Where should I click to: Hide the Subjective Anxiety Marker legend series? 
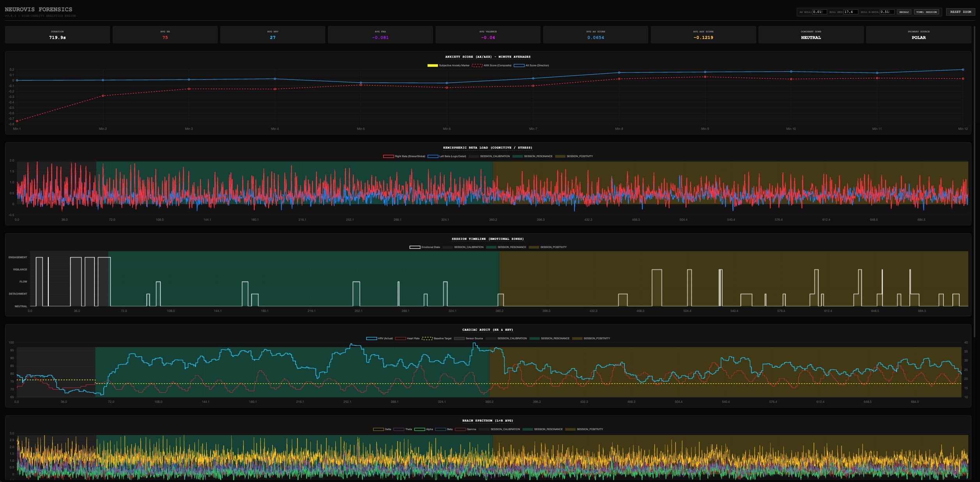click(448, 66)
